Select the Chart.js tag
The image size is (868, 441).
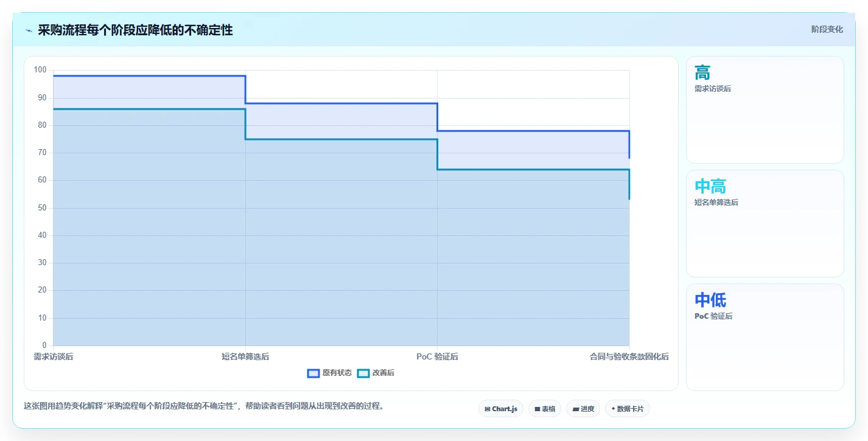pos(501,409)
